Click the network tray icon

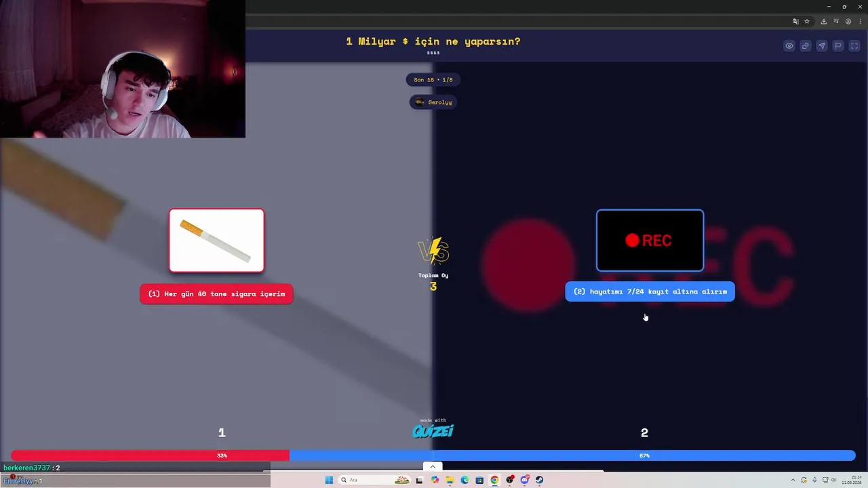(825, 480)
